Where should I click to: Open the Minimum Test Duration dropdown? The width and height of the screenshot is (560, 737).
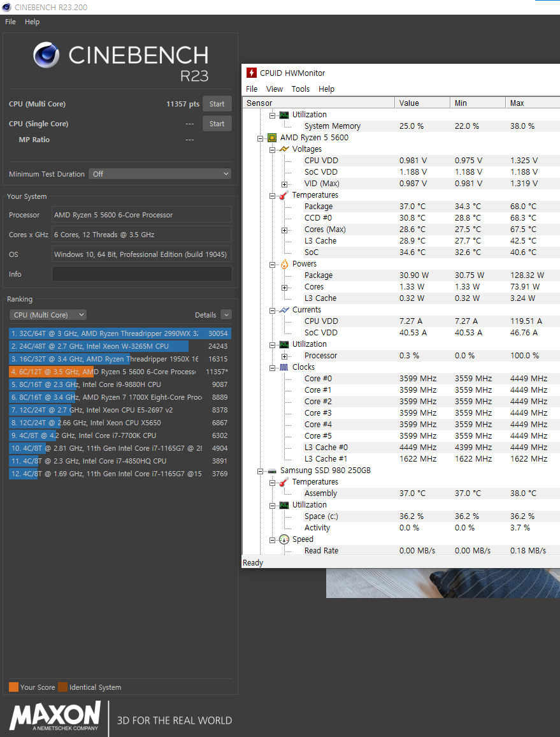coord(160,174)
